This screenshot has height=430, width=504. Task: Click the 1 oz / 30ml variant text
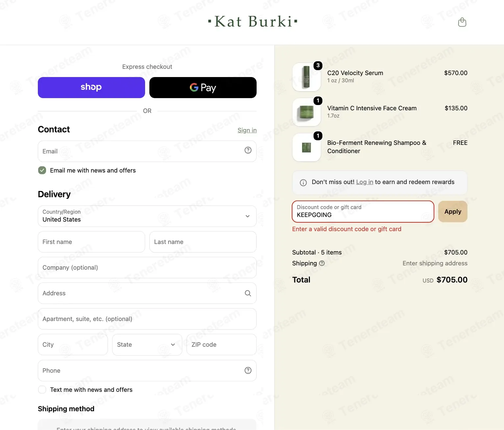pyautogui.click(x=340, y=80)
